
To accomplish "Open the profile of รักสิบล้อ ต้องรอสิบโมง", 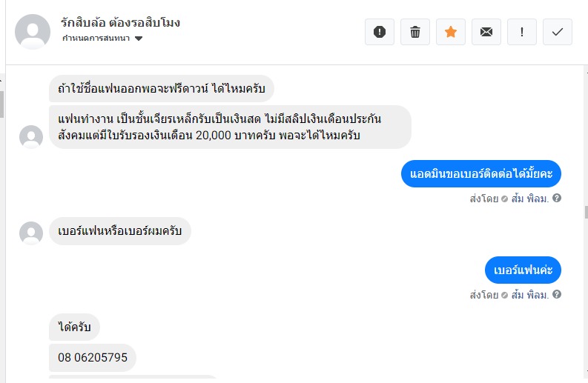I will [120, 23].
